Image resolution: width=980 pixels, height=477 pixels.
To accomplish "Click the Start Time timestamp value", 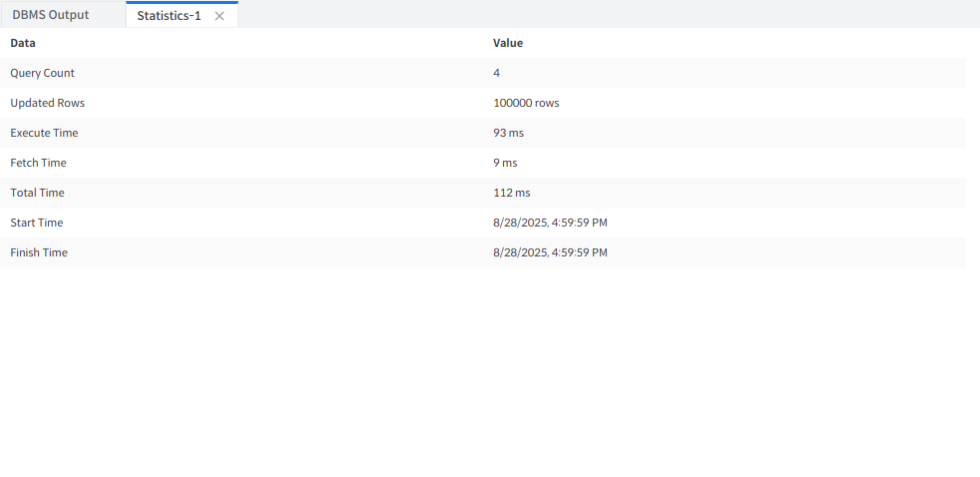I will tap(550, 223).
